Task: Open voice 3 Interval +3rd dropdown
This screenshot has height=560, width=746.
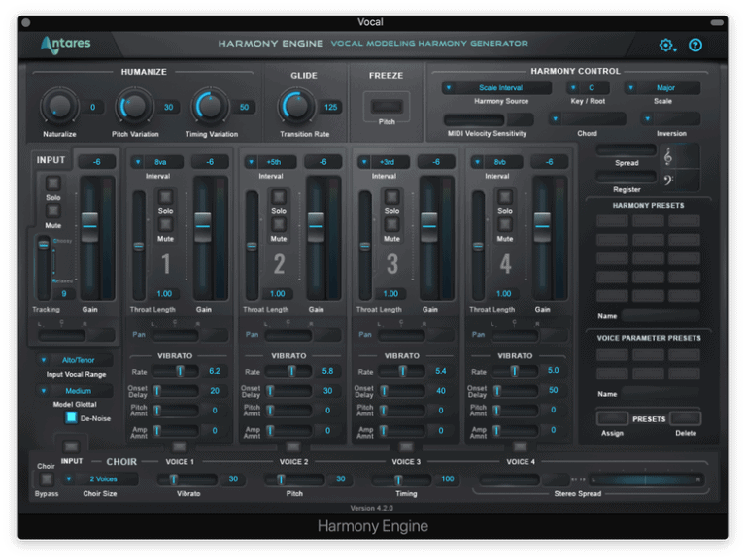Action: pyautogui.click(x=384, y=162)
